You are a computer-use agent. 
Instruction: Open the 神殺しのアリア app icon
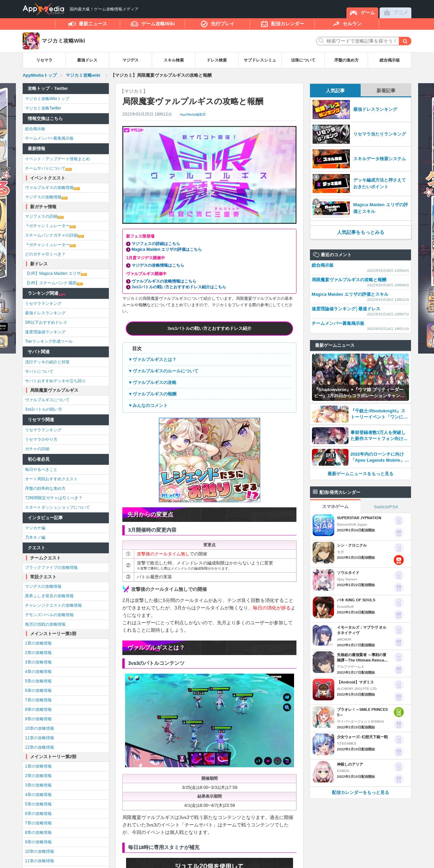click(323, 772)
